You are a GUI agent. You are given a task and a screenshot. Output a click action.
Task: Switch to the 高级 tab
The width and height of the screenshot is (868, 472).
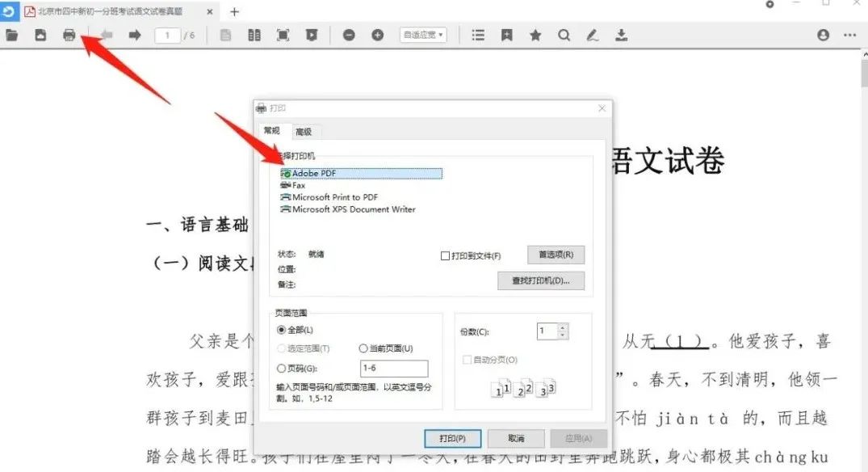[x=304, y=132]
